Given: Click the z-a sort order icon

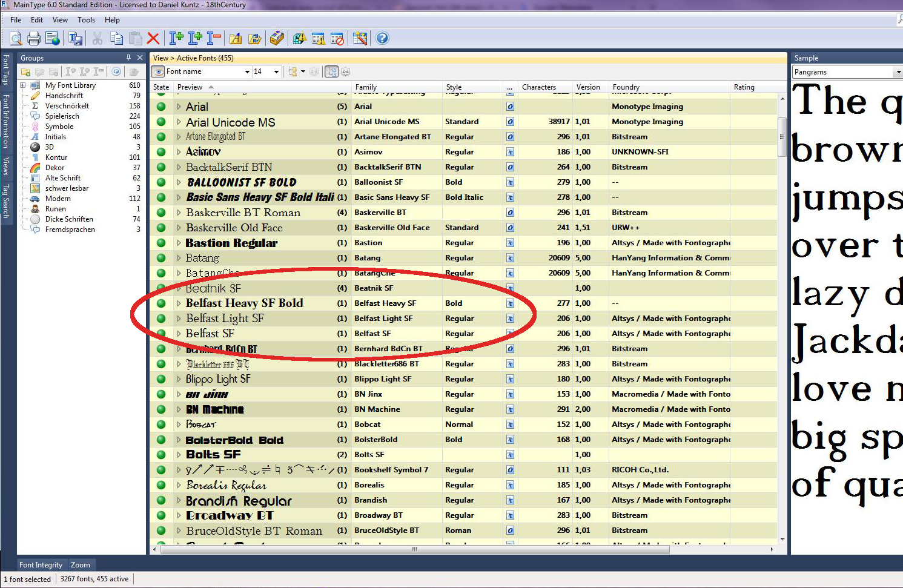Looking at the screenshot, I should pos(345,71).
